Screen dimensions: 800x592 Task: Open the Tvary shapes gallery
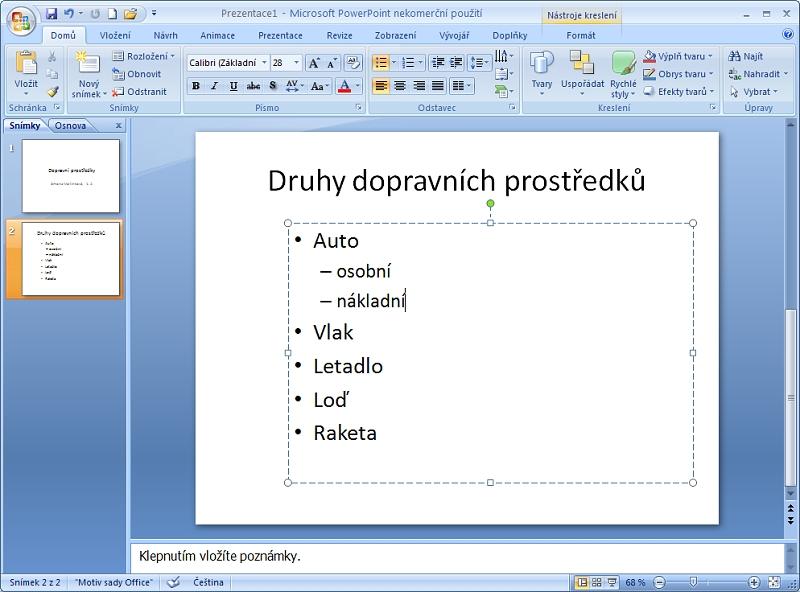click(541, 73)
